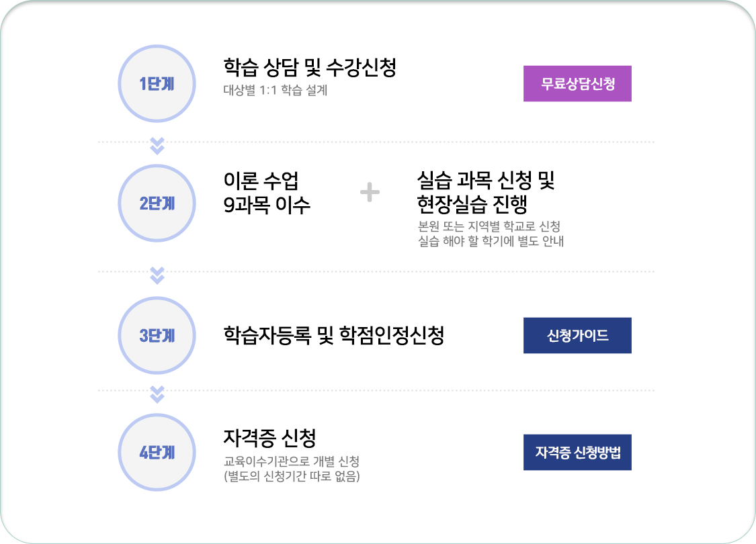Click double chevron arrow below 2단계
The width and height of the screenshot is (756, 544).
[x=157, y=275]
